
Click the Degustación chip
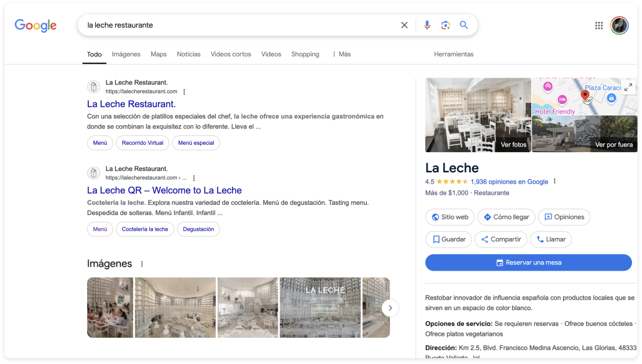coord(198,229)
